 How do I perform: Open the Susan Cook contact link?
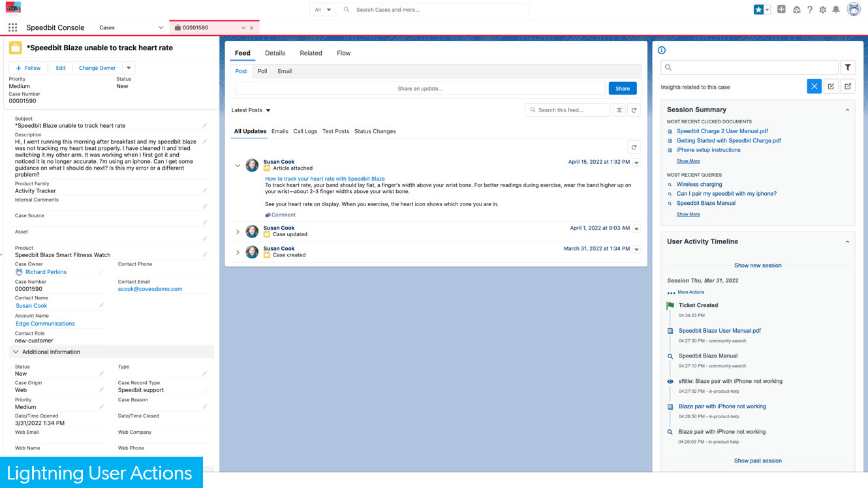tap(31, 305)
